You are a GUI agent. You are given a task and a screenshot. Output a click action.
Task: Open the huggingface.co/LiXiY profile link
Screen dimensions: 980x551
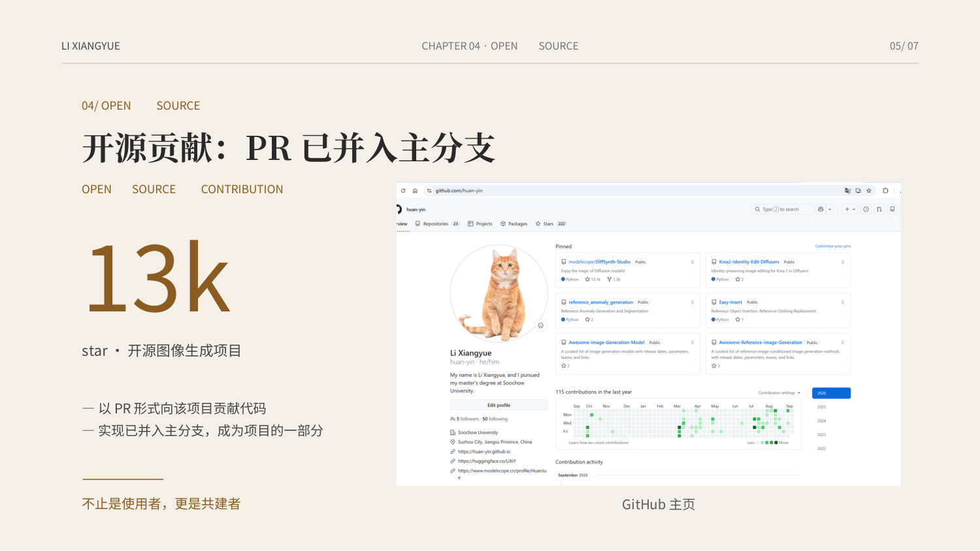(x=487, y=461)
